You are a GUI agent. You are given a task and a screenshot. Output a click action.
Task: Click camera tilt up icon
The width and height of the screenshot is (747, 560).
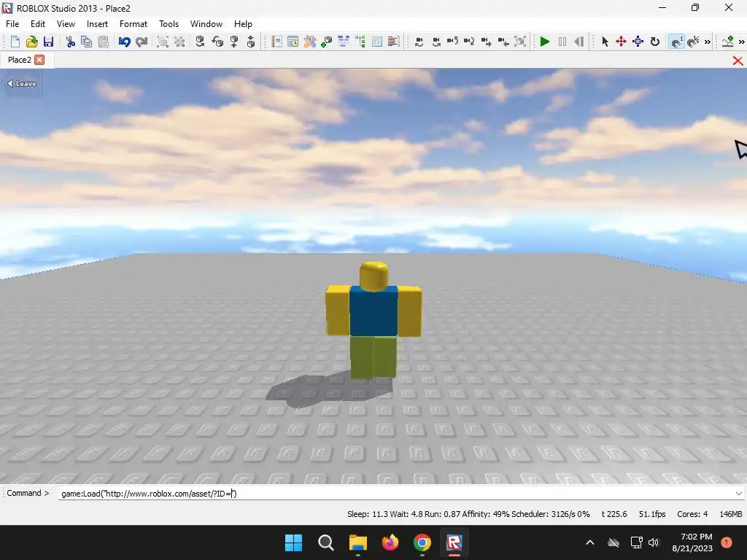tap(452, 42)
